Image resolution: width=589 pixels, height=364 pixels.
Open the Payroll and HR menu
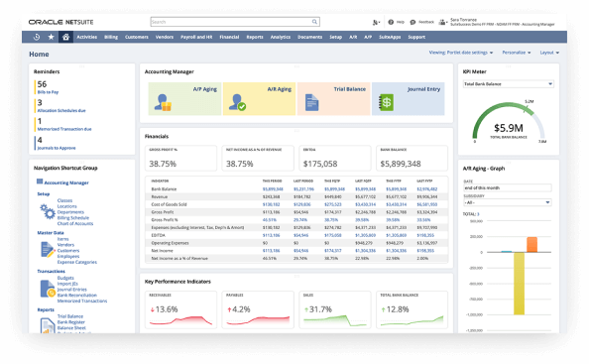point(196,37)
